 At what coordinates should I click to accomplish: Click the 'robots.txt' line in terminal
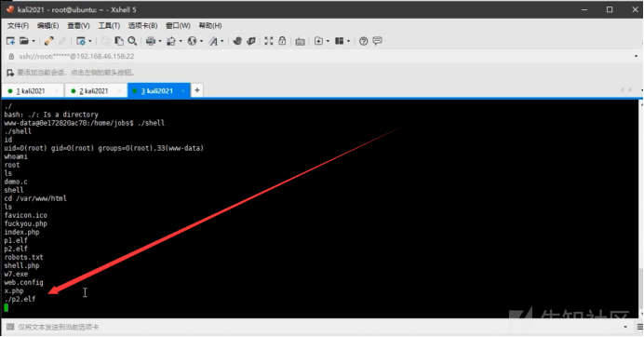(24, 257)
